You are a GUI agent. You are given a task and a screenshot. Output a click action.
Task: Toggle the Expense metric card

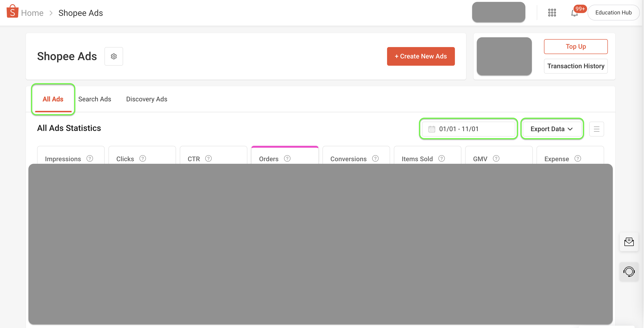pos(557,159)
